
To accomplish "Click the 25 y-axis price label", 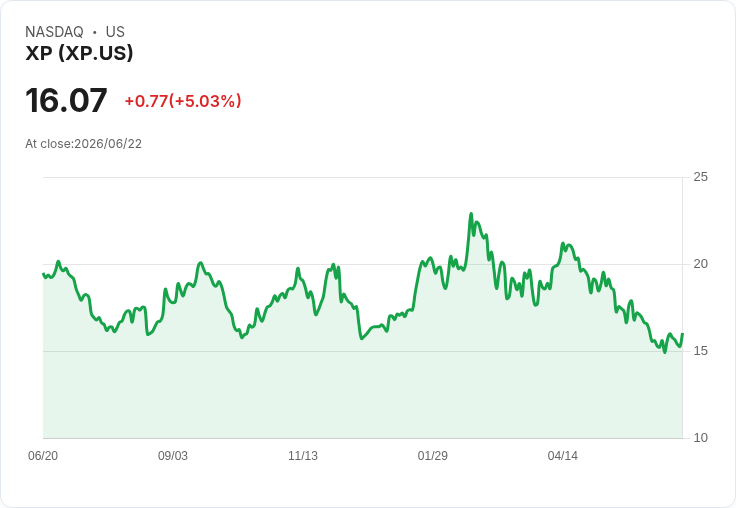I will tap(700, 177).
